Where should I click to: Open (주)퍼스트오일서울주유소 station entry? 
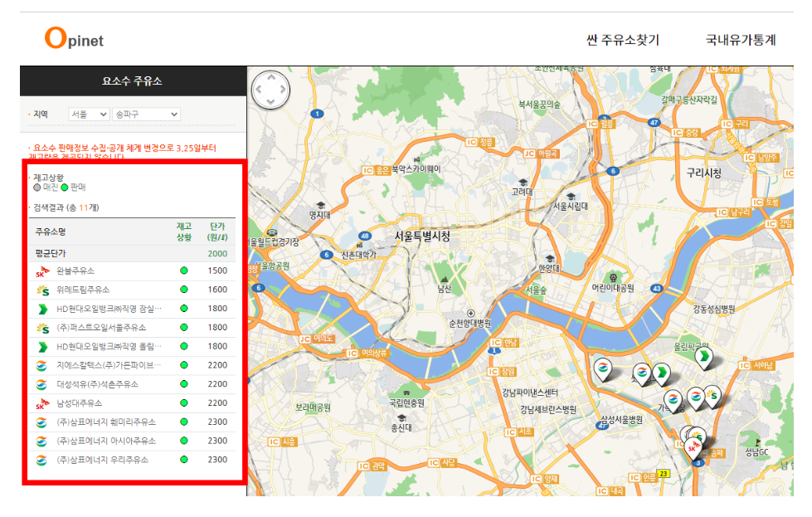click(x=101, y=328)
